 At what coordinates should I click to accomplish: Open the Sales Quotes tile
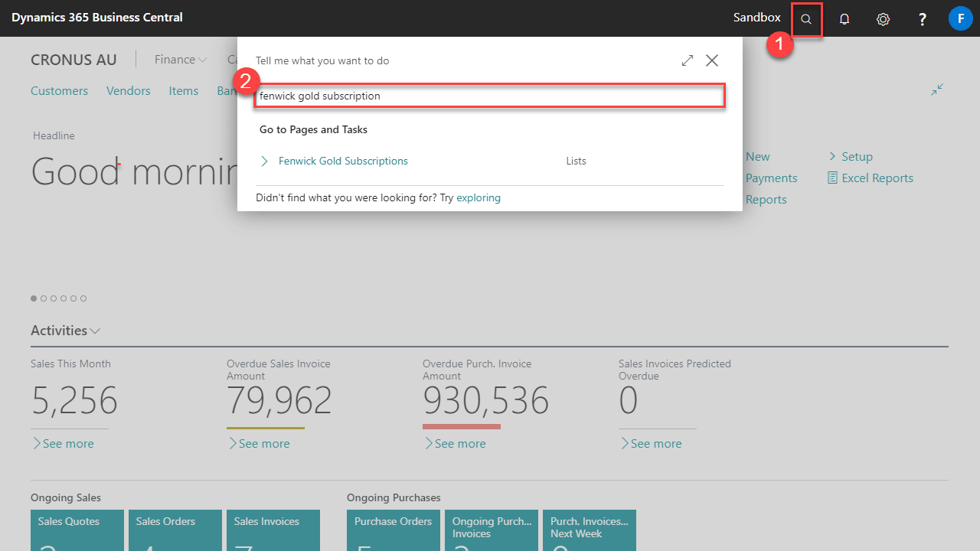click(x=77, y=530)
